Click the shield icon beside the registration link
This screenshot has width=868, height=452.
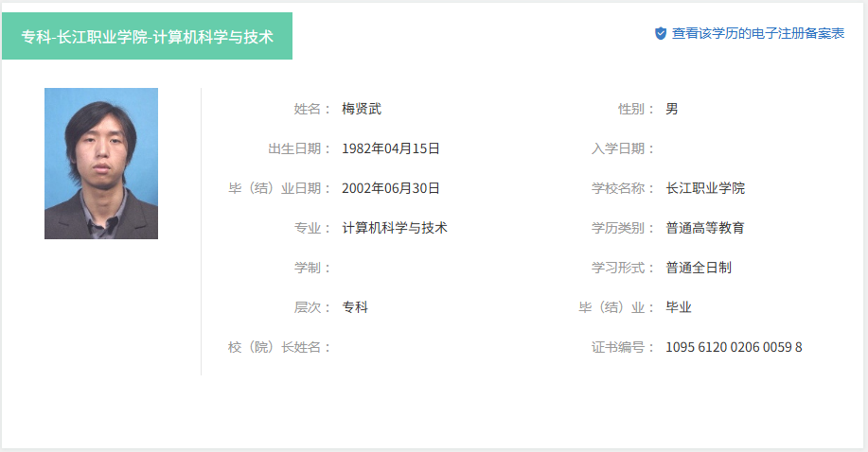point(661,33)
